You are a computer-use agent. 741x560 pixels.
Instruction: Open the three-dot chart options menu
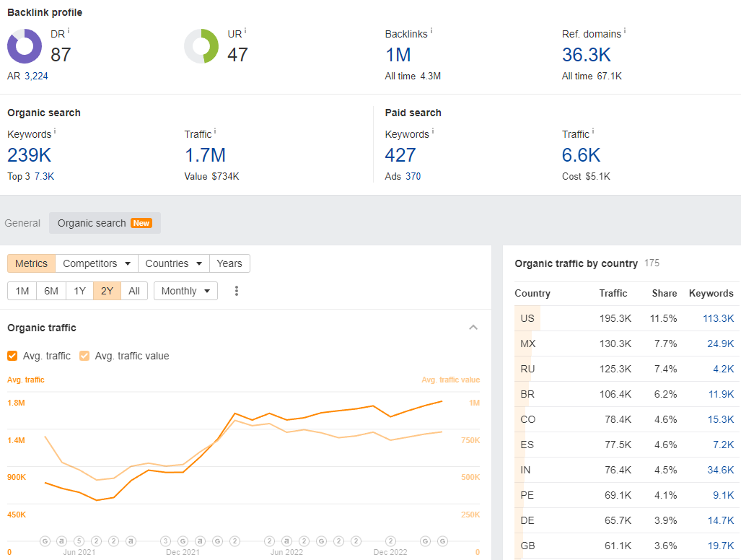(236, 291)
